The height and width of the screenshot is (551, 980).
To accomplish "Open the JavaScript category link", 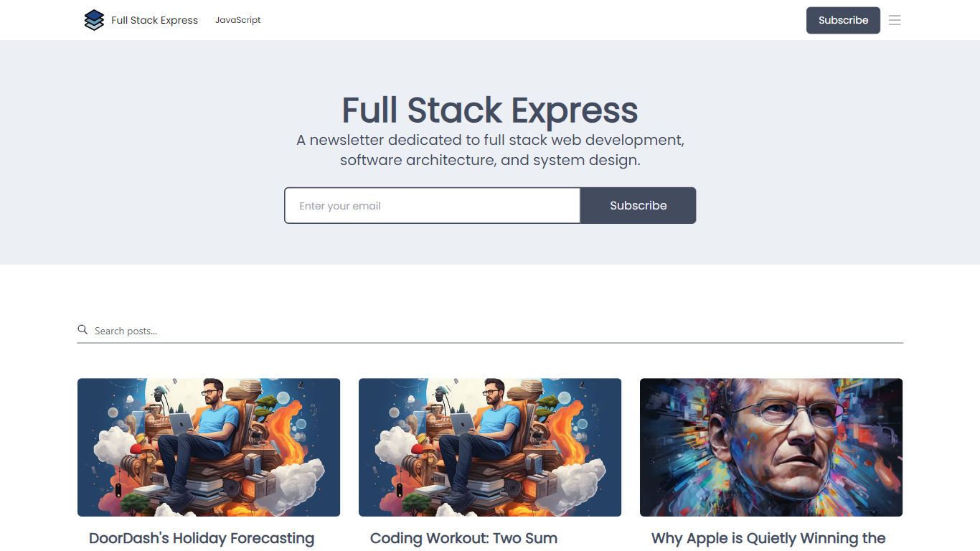I will tap(237, 20).
